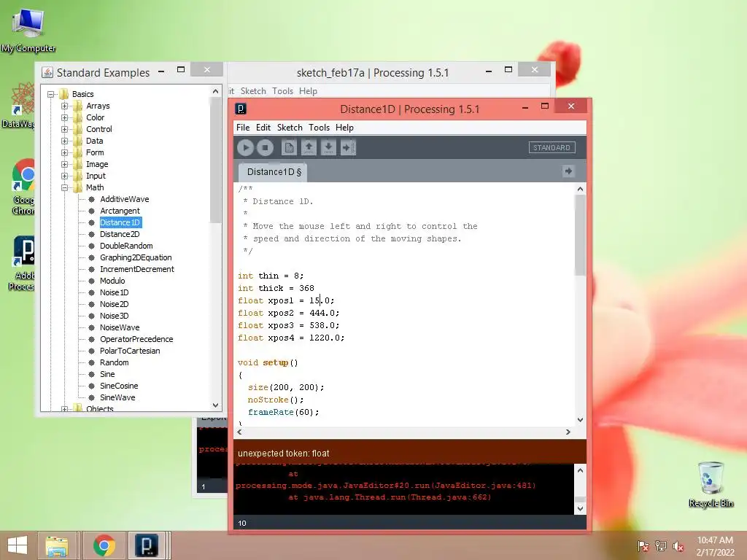Select the SineCosine example

(x=119, y=386)
